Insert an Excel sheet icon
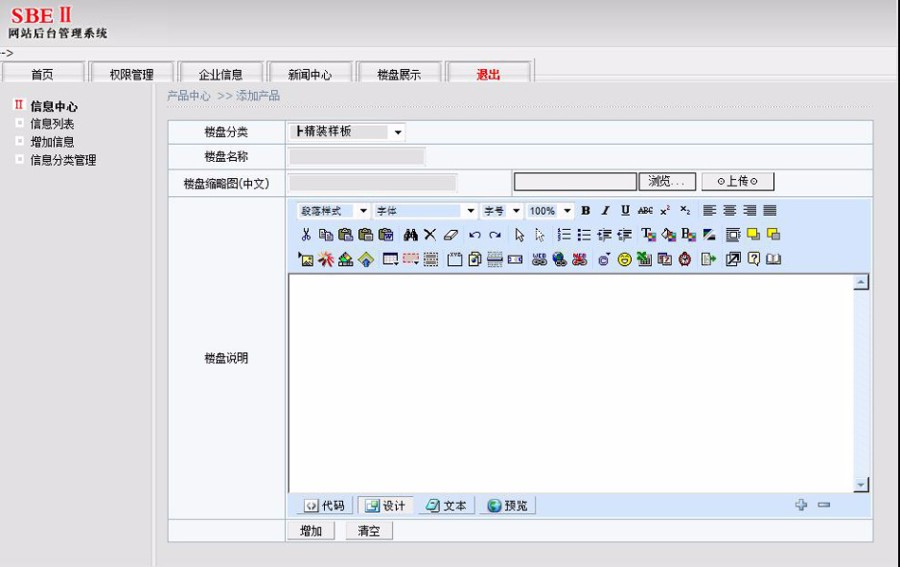This screenshot has width=900, height=567. pyautogui.click(x=645, y=259)
